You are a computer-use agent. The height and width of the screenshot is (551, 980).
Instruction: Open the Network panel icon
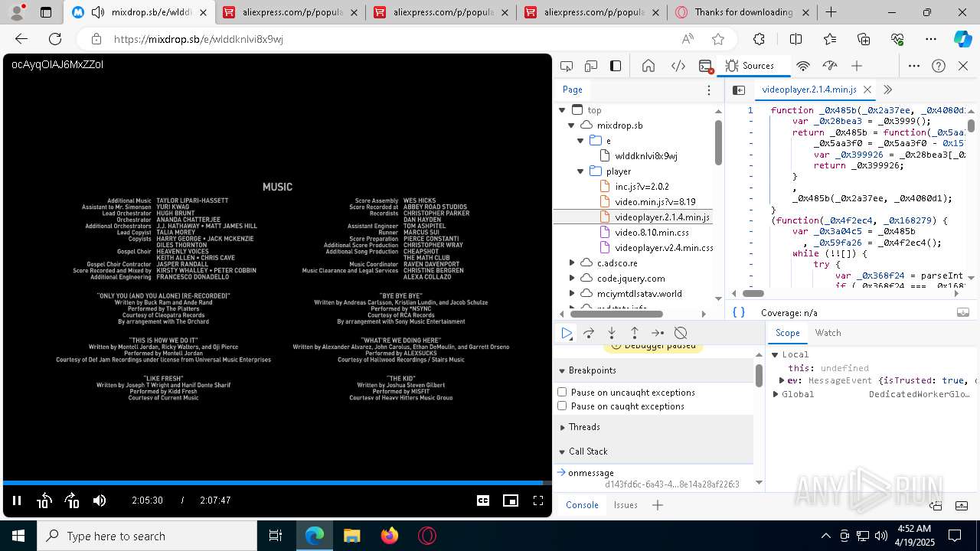803,66
